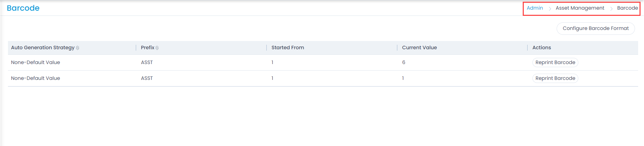The image size is (644, 146).
Task: Click the Actions column header
Action: coord(541,48)
